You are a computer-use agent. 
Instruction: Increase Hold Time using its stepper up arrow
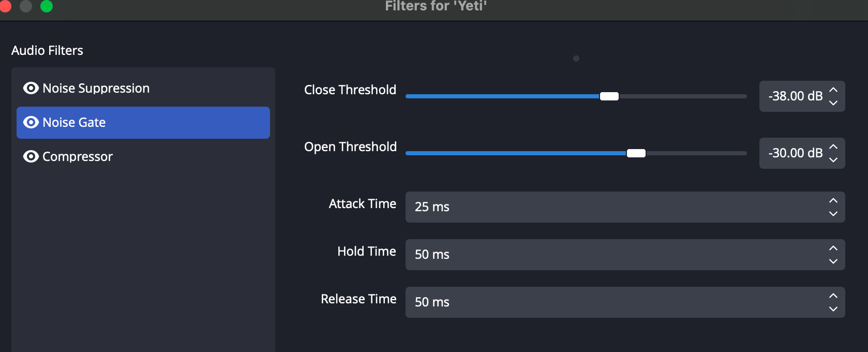point(832,248)
